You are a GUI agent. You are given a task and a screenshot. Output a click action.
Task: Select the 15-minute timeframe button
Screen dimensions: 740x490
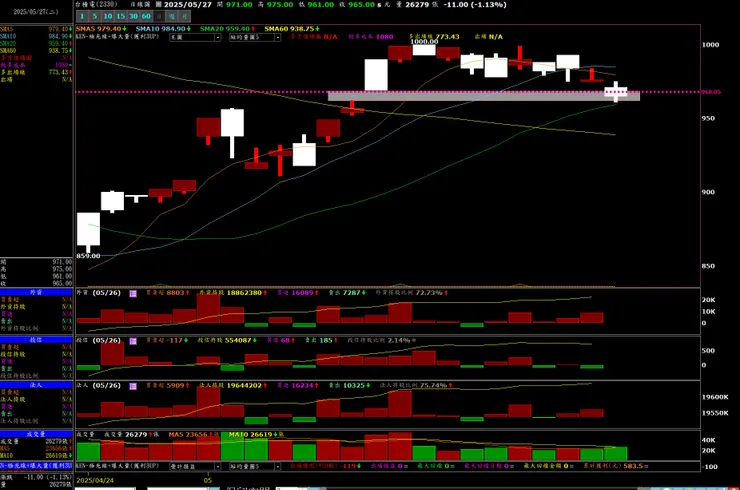[x=121, y=17]
